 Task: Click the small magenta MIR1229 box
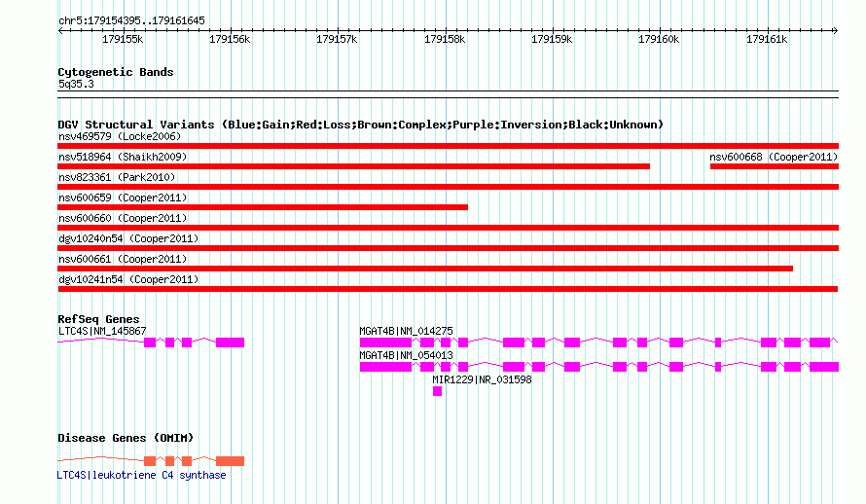(x=438, y=391)
